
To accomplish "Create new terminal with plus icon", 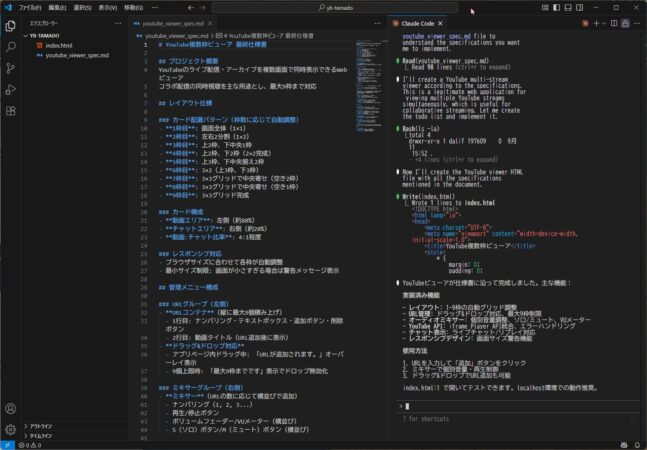I will click(596, 24).
